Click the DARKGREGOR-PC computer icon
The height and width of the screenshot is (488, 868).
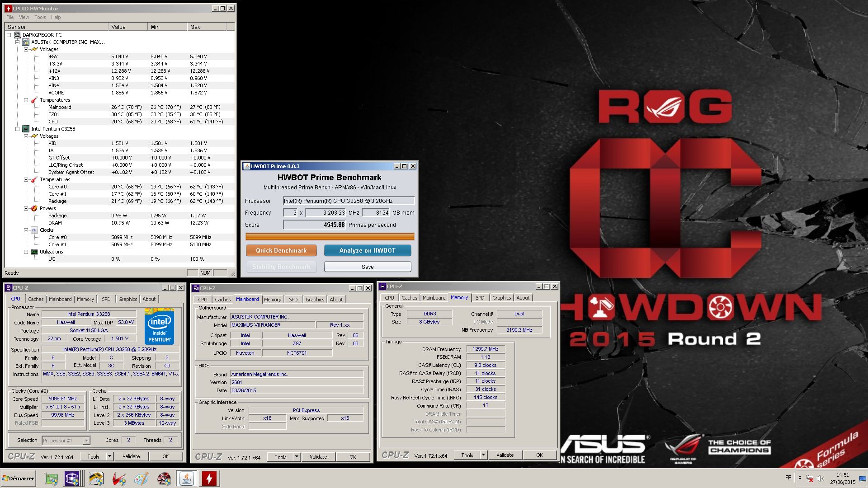click(x=18, y=35)
